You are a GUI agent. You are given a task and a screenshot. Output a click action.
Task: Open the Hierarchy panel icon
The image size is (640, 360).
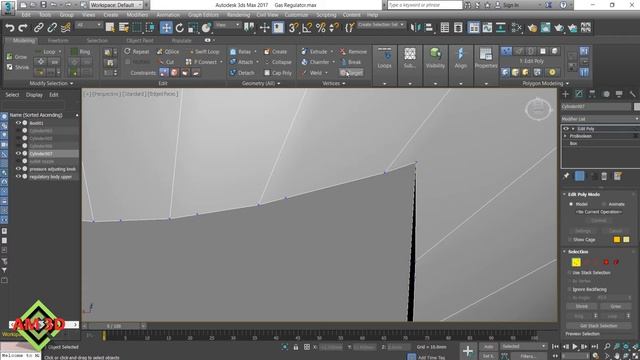pos(592,94)
